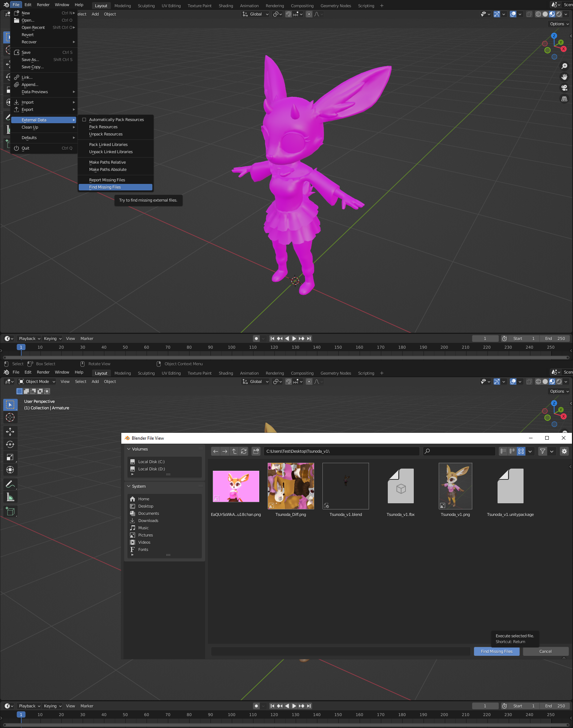Click the zoom magnifier viewport gizmo
This screenshot has height=728, width=573.
[564, 66]
